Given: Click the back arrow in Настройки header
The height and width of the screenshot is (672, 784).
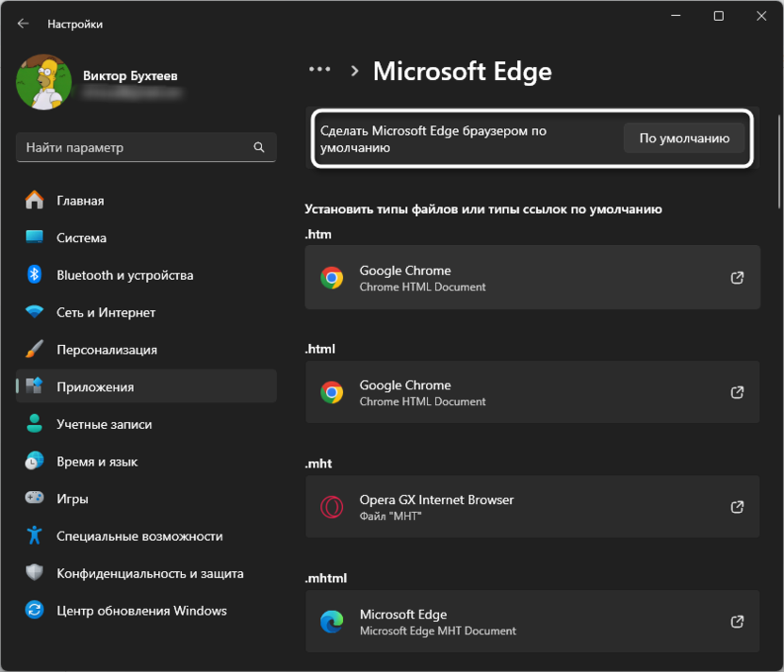Looking at the screenshot, I should click(x=24, y=24).
